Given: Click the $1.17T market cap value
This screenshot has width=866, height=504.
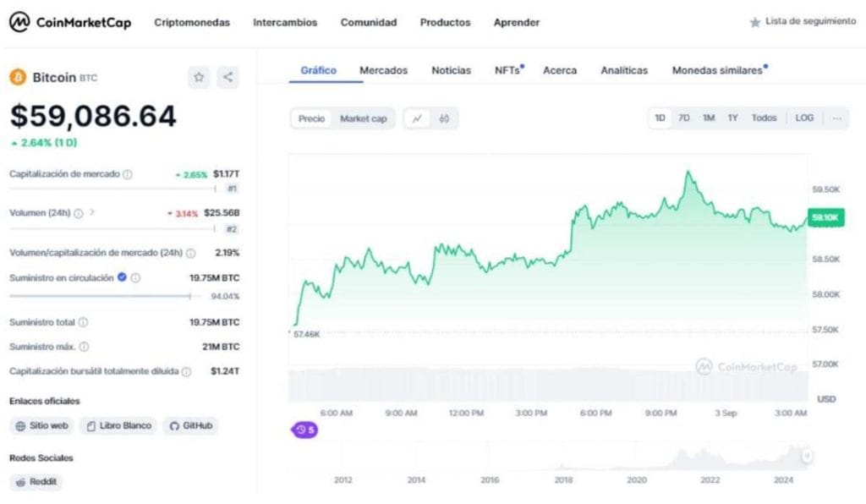Looking at the screenshot, I should 227,174.
